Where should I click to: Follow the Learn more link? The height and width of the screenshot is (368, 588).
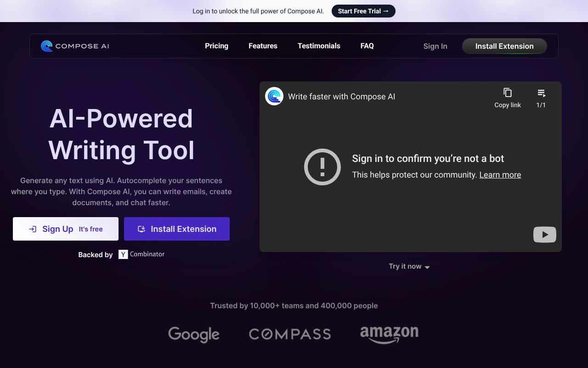pyautogui.click(x=500, y=175)
